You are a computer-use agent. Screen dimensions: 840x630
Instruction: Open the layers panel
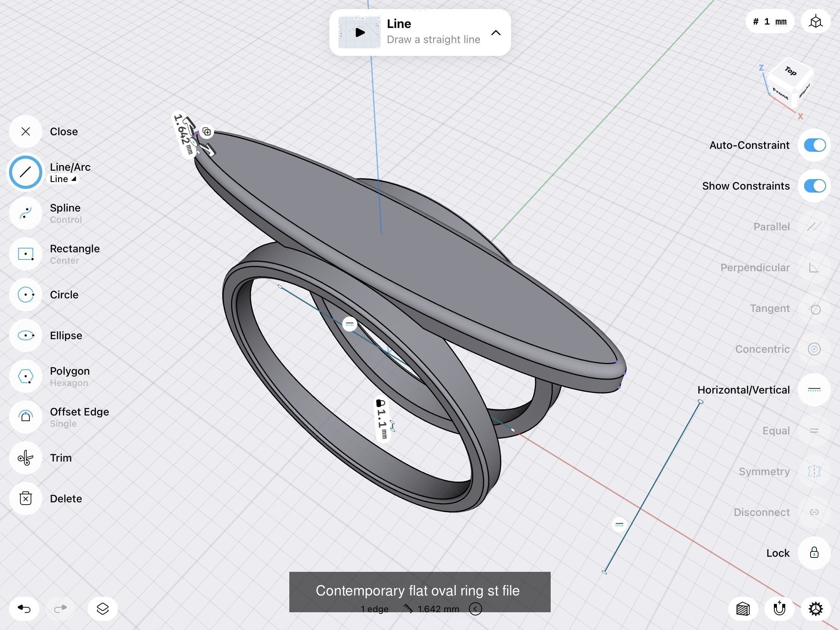tap(102, 609)
